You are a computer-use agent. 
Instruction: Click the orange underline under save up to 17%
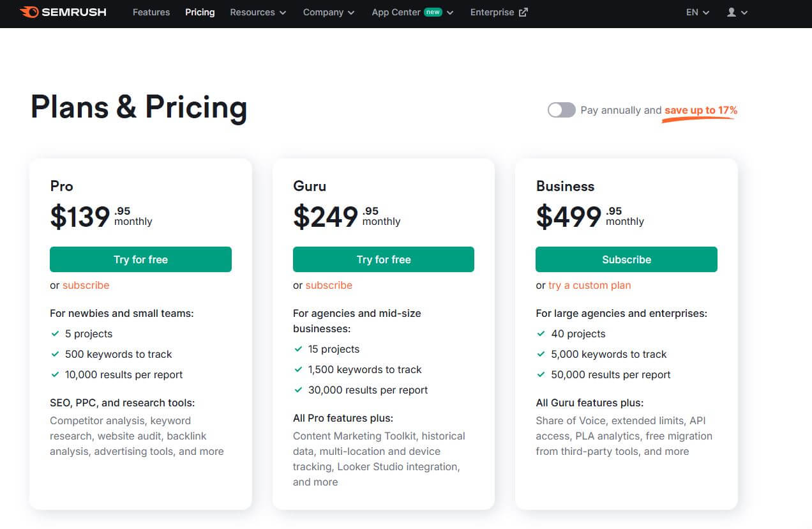[x=700, y=119]
